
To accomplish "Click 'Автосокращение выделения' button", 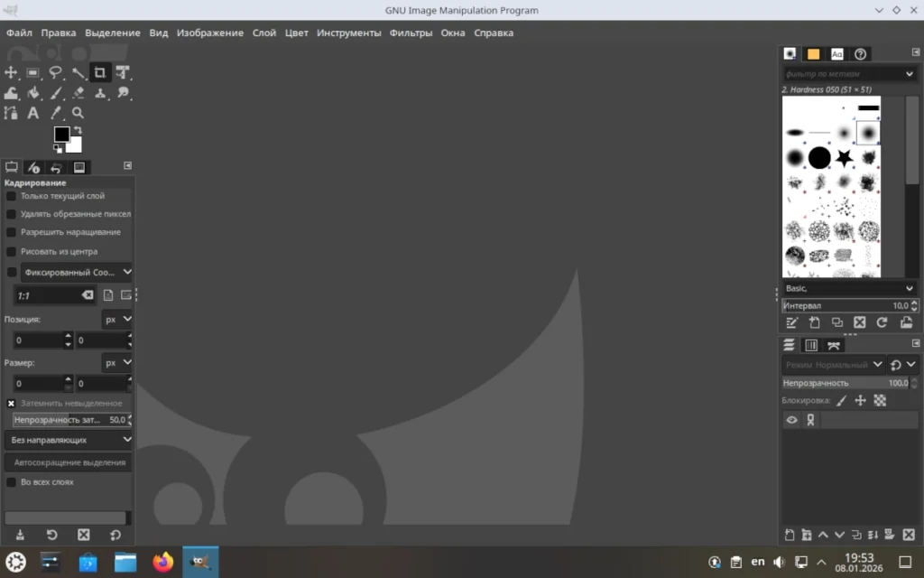I will (x=69, y=462).
